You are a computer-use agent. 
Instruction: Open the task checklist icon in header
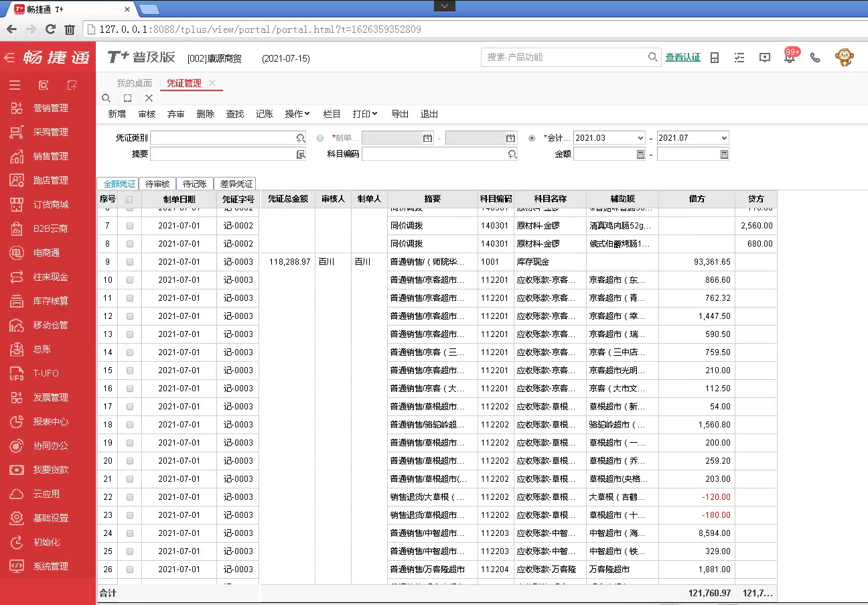(x=739, y=58)
